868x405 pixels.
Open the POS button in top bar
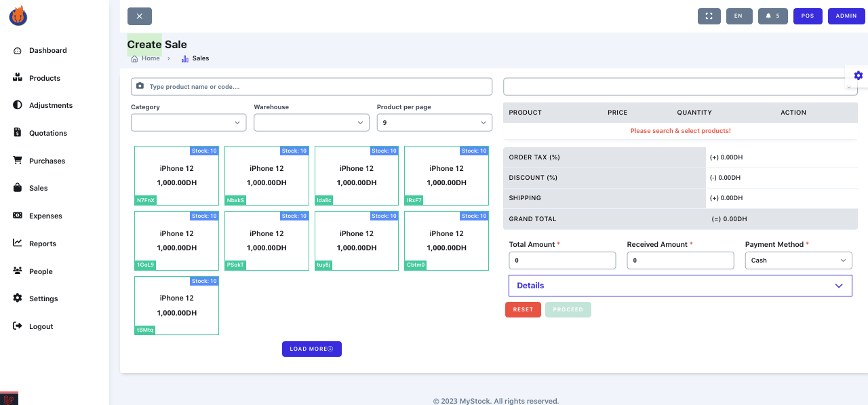[x=808, y=16]
